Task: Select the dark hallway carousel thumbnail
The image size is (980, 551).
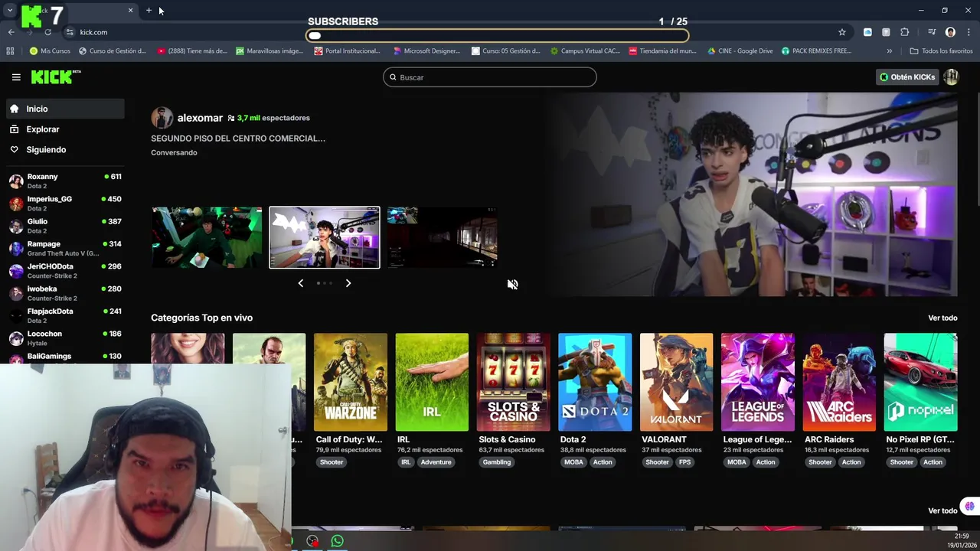Action: tap(442, 237)
